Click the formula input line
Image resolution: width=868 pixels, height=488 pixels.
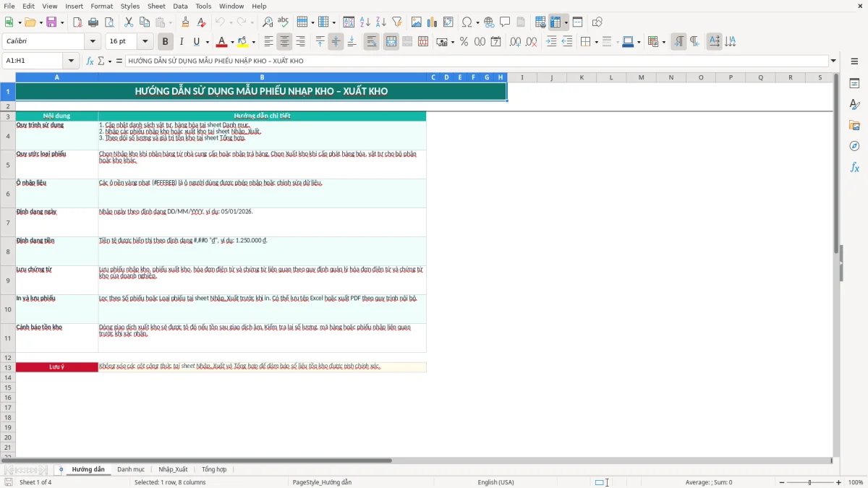477,61
